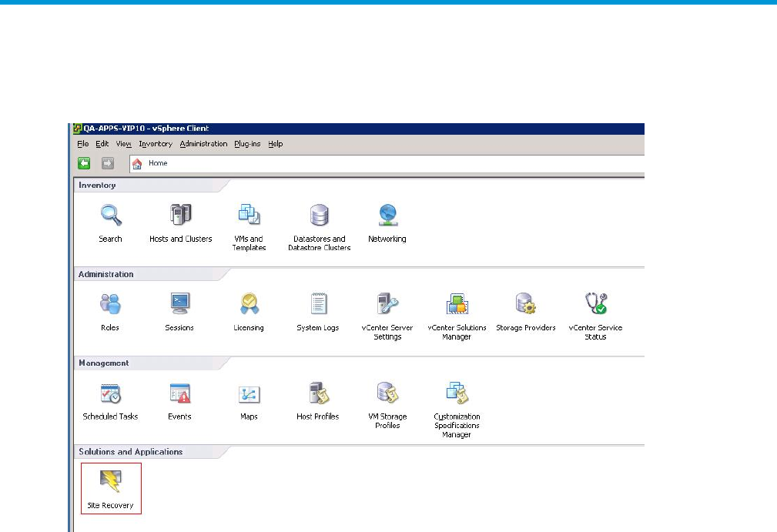Open Storage Providers icon
The image size is (777, 532).
pyautogui.click(x=526, y=304)
